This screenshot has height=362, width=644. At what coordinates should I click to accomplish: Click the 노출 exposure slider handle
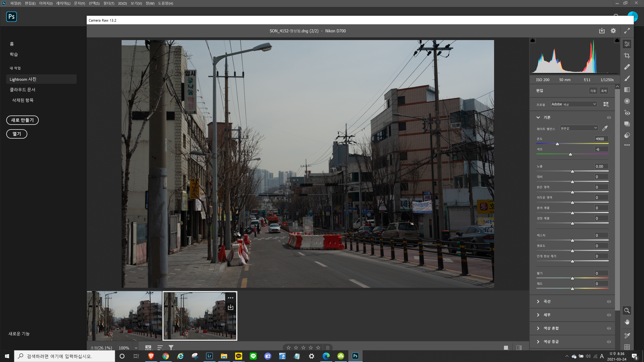pyautogui.click(x=573, y=171)
